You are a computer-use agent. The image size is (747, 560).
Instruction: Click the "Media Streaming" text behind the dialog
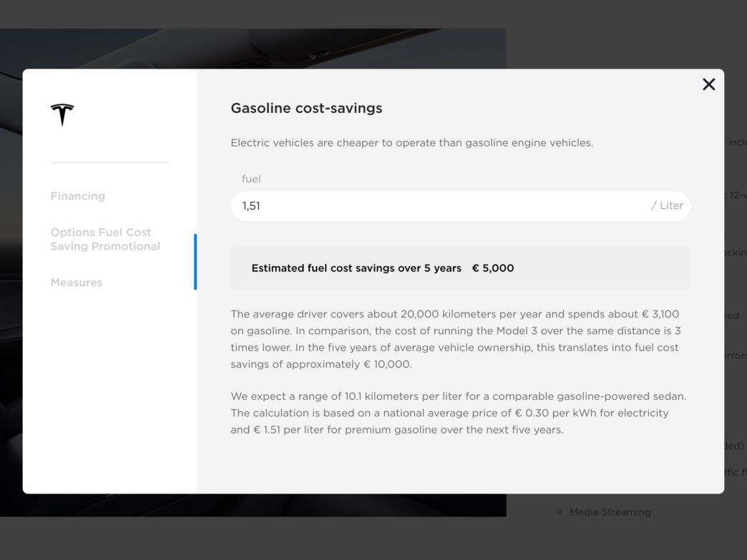click(610, 512)
